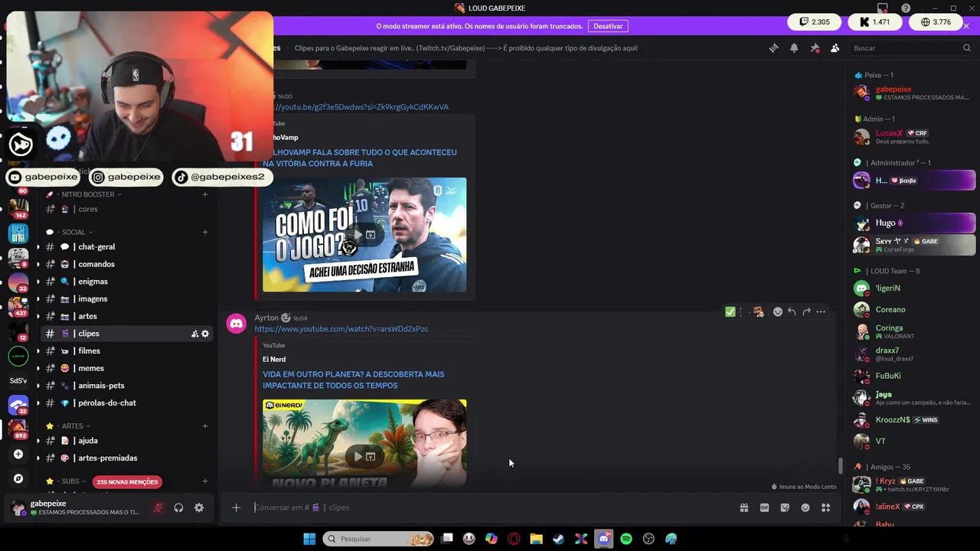Open OBS Studio from the taskbar

pyautogui.click(x=648, y=539)
